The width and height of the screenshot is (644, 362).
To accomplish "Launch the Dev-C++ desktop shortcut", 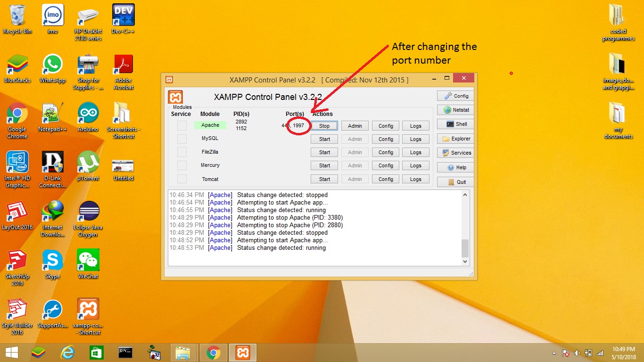I will [x=123, y=19].
